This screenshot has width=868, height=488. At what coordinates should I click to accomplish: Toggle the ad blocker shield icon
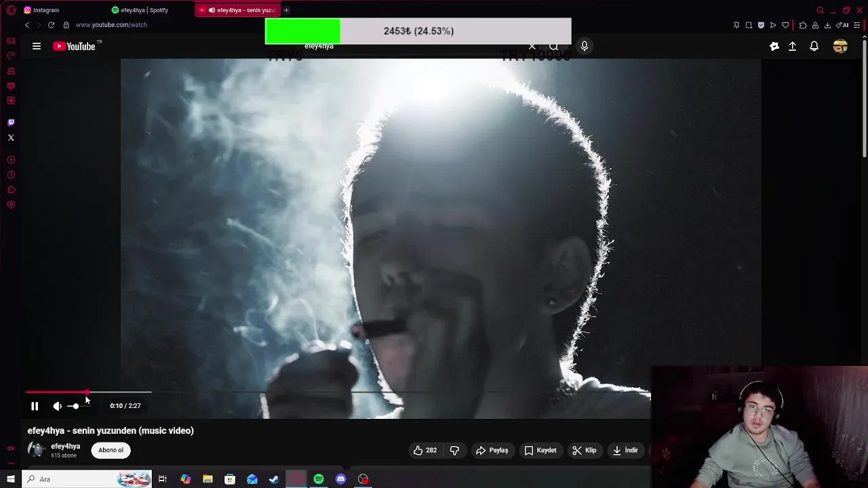pyautogui.click(x=761, y=25)
